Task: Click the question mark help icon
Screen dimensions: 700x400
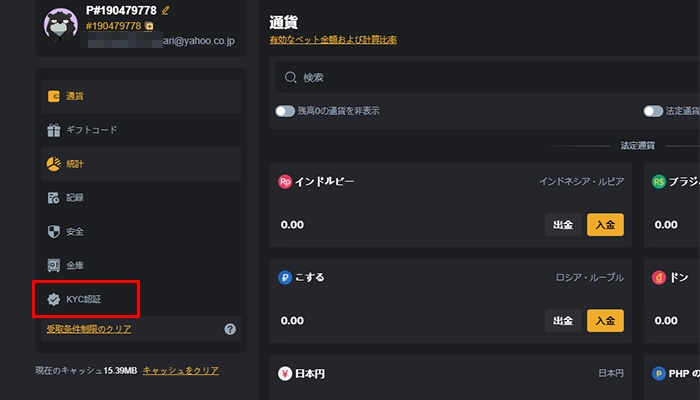Action: 230,329
